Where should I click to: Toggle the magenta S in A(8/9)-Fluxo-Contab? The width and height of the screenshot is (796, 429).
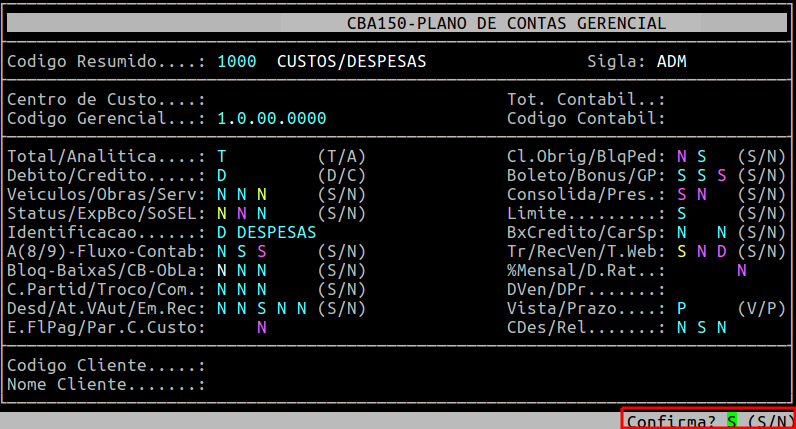[x=261, y=251]
